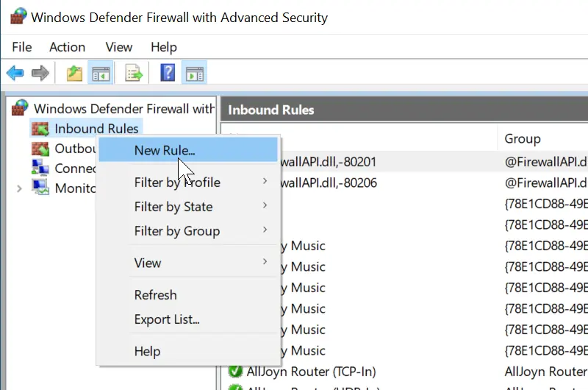Click Export List... in the context menu
Screen dimensions: 588x390
[x=167, y=319]
